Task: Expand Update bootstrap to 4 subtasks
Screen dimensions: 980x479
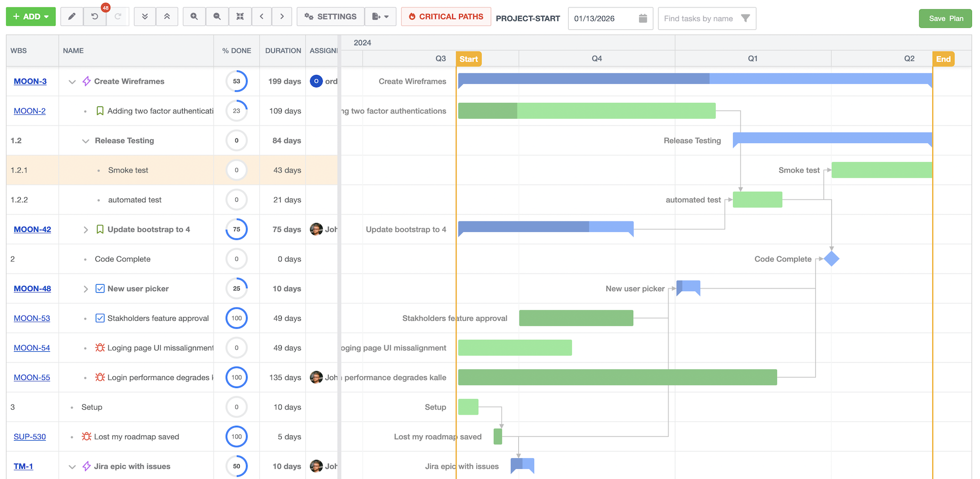Action: coord(86,229)
